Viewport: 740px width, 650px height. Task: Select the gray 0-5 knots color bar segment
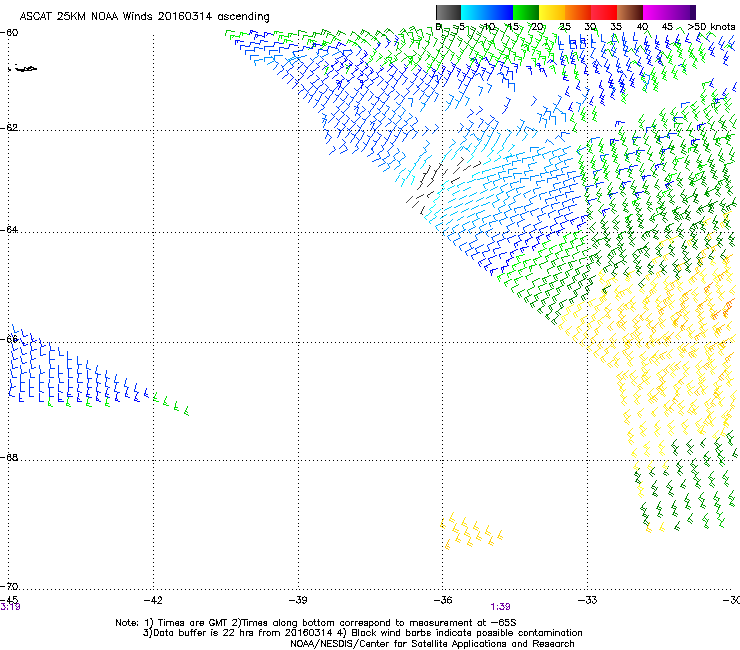pyautogui.click(x=448, y=12)
